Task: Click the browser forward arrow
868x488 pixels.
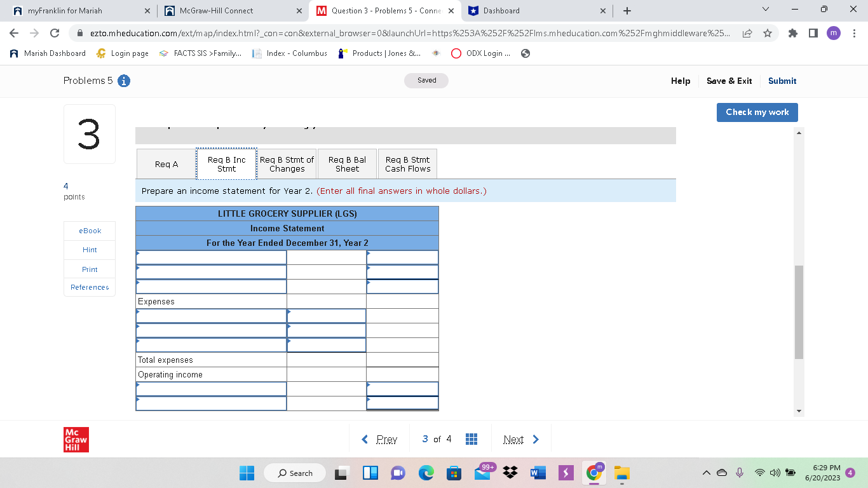Action: (34, 33)
